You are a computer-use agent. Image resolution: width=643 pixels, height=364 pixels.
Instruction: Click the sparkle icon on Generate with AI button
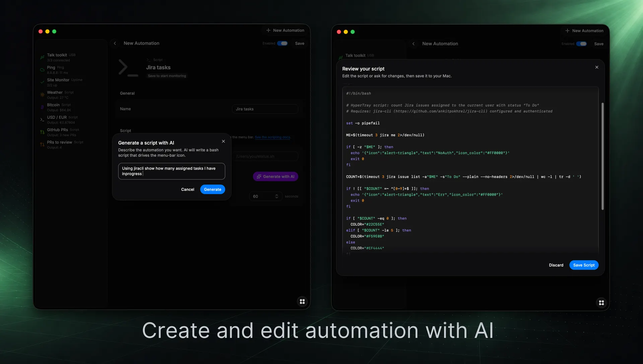[x=259, y=177]
